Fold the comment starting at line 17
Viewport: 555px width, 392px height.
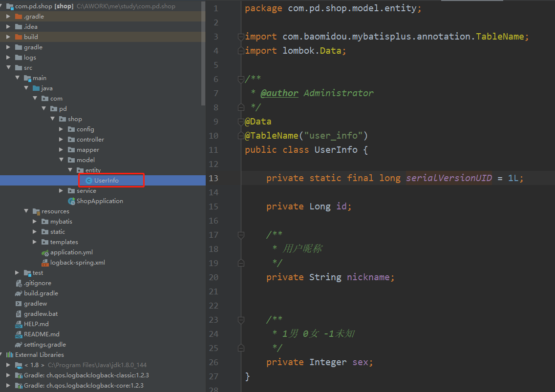click(x=241, y=234)
